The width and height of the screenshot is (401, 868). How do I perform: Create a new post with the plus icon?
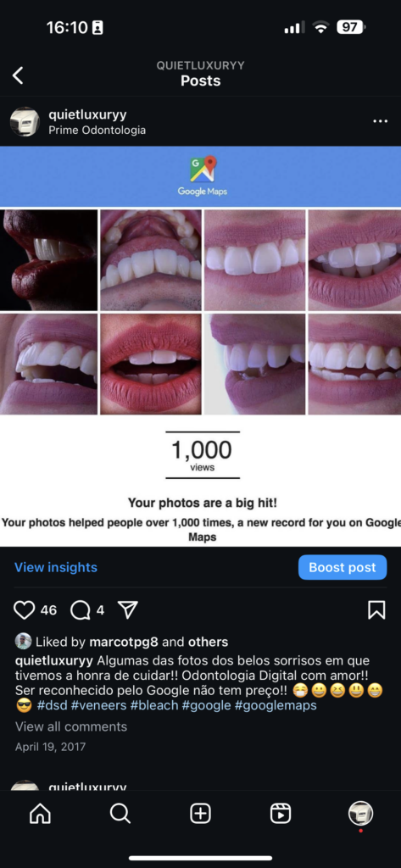coord(200,813)
